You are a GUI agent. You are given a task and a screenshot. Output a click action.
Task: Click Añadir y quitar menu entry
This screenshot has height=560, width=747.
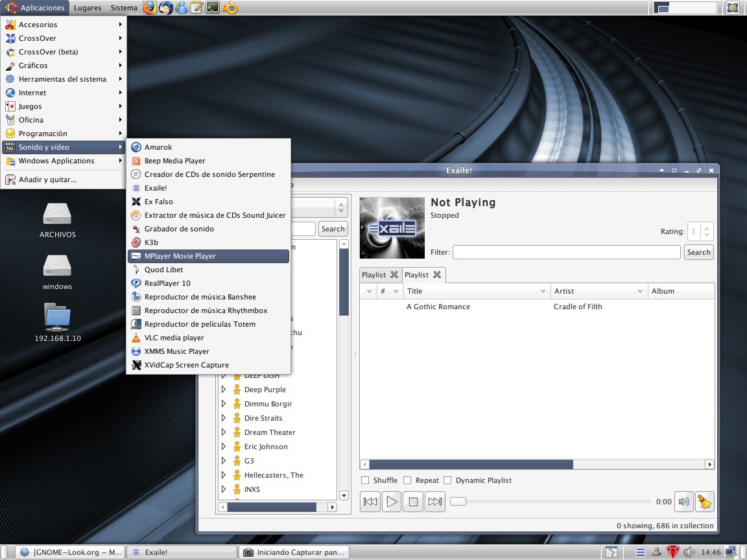point(64,180)
